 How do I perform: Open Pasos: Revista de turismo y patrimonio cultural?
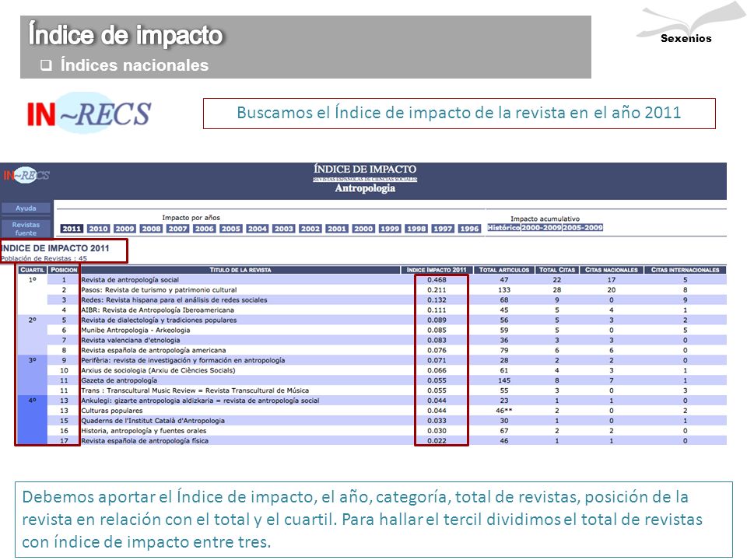pyautogui.click(x=159, y=290)
